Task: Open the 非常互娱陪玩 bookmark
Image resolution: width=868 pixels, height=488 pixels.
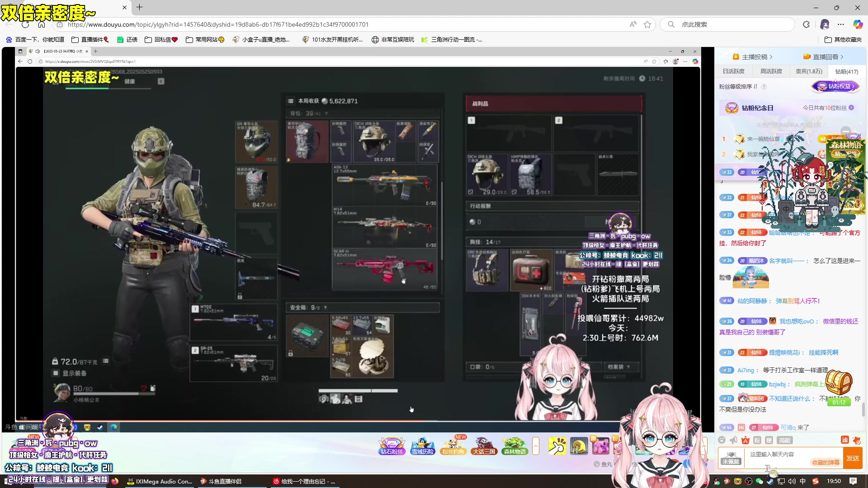Action: click(x=393, y=40)
